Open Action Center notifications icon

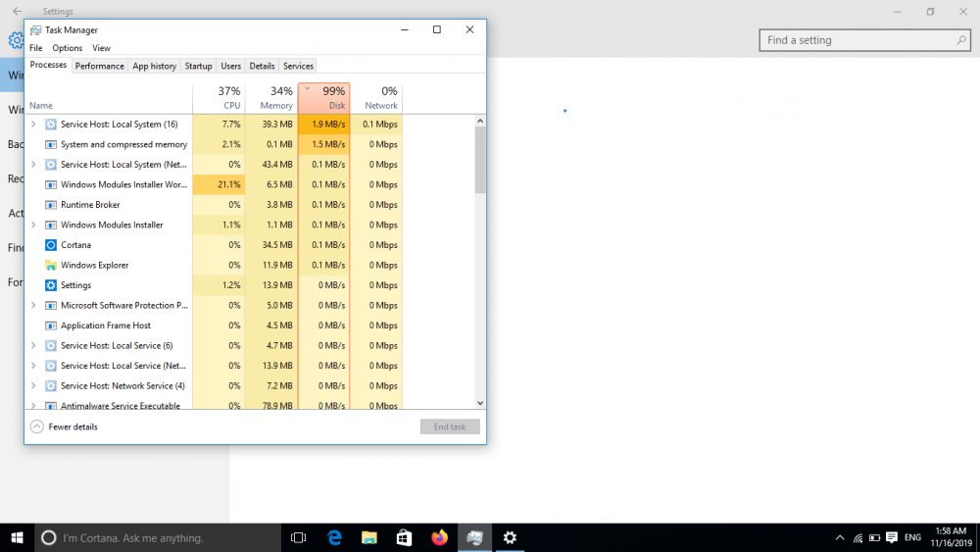892,537
